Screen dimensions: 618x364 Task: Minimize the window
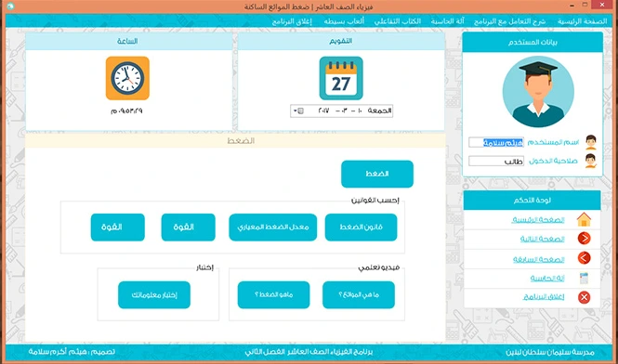(x=572, y=6)
